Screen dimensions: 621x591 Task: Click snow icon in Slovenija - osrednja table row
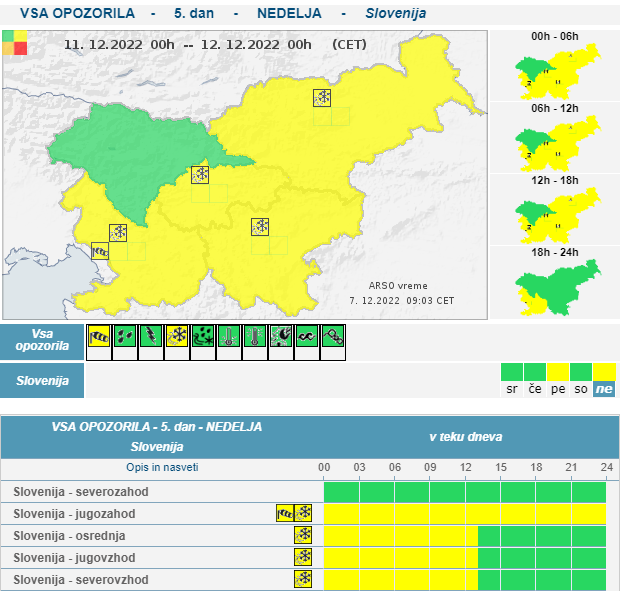point(303,536)
